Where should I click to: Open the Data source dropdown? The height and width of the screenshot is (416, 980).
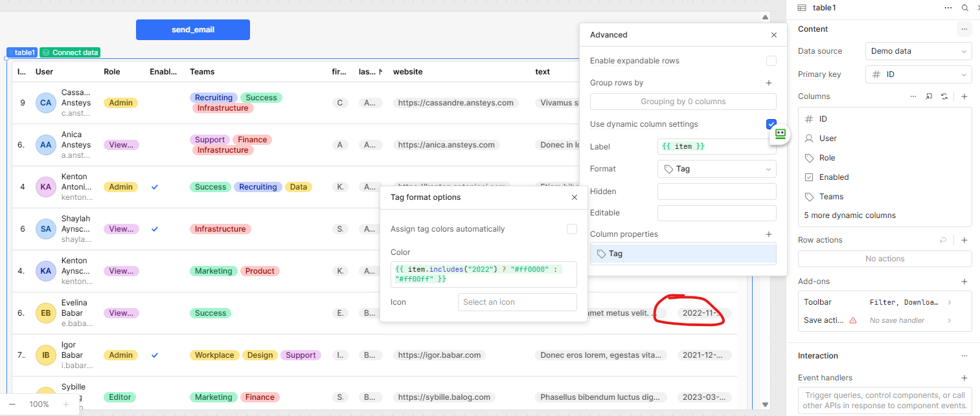click(918, 51)
